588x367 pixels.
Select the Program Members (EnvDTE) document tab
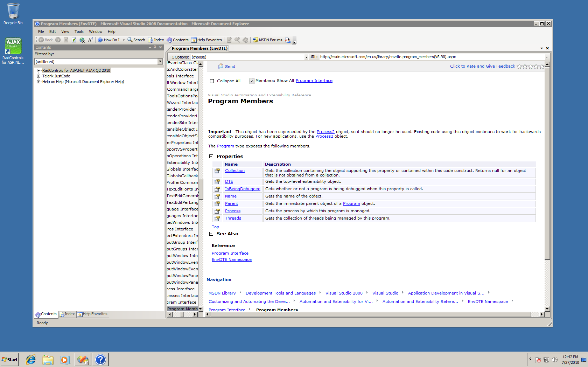point(200,48)
